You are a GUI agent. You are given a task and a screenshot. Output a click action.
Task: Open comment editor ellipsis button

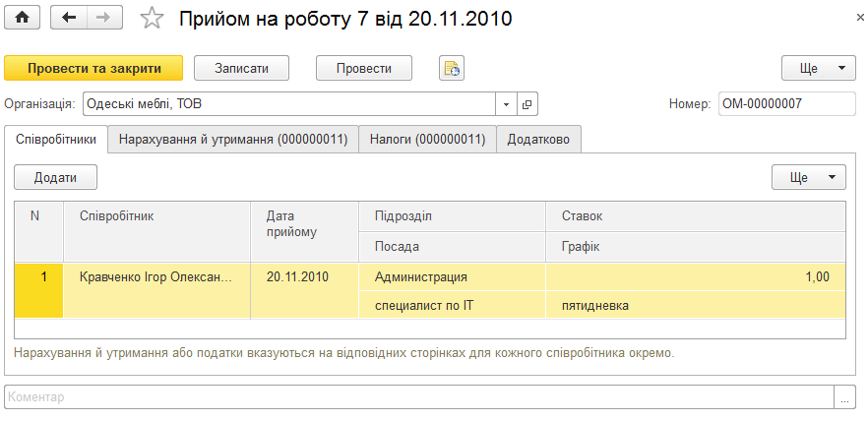844,397
